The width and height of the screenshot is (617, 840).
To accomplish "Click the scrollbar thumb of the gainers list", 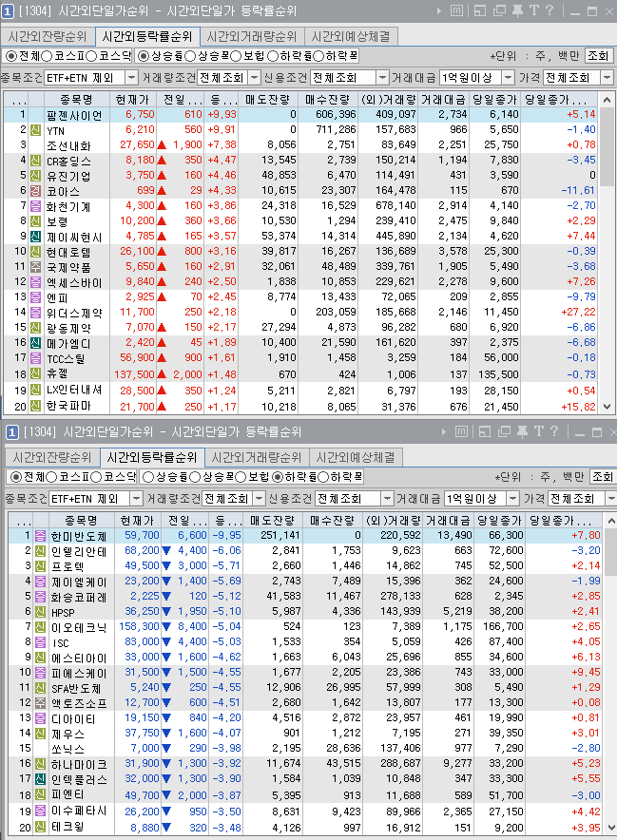I will (x=607, y=145).
